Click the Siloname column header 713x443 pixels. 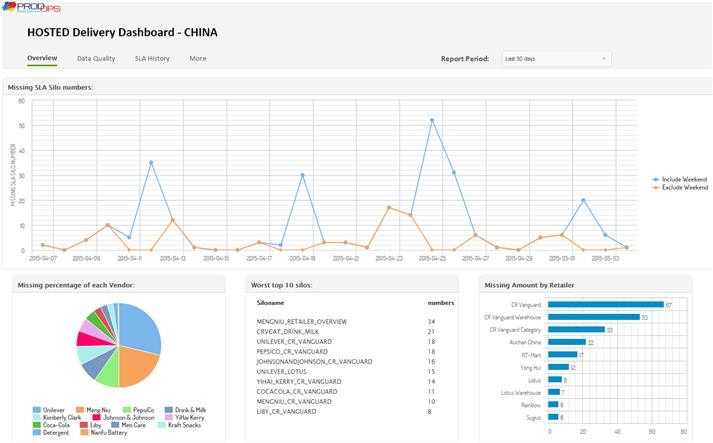270,303
